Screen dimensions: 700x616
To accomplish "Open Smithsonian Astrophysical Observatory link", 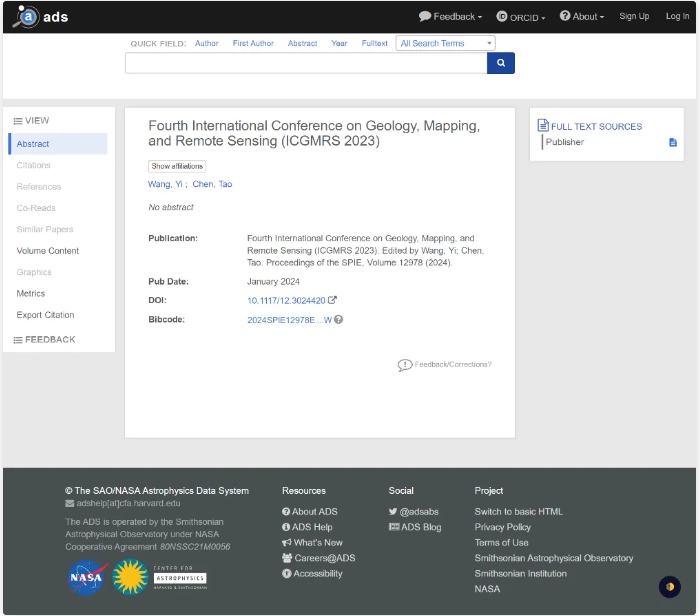I will coord(554,558).
